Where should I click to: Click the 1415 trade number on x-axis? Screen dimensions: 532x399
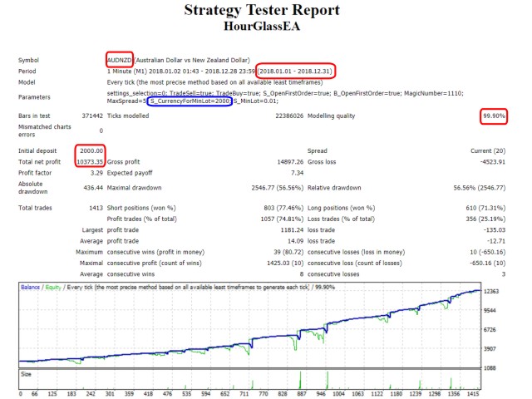pyautogui.click(x=473, y=394)
